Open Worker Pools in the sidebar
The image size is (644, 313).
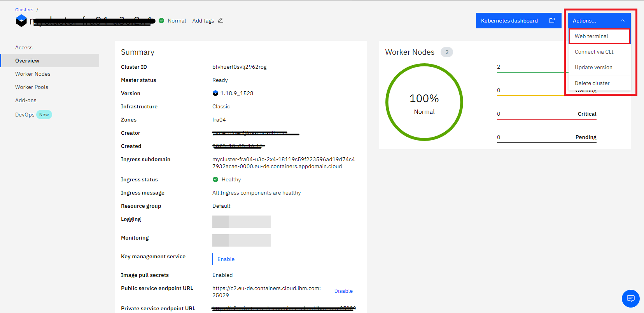point(31,87)
